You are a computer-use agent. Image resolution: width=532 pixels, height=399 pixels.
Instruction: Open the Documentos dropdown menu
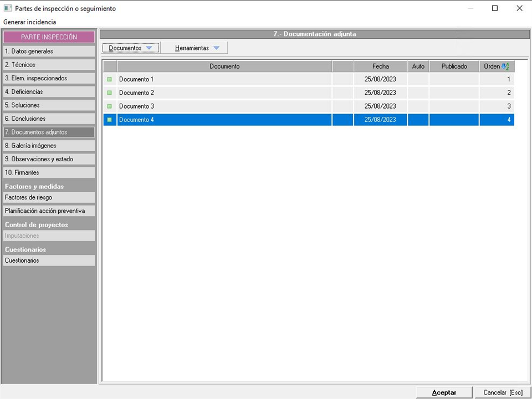(x=131, y=48)
